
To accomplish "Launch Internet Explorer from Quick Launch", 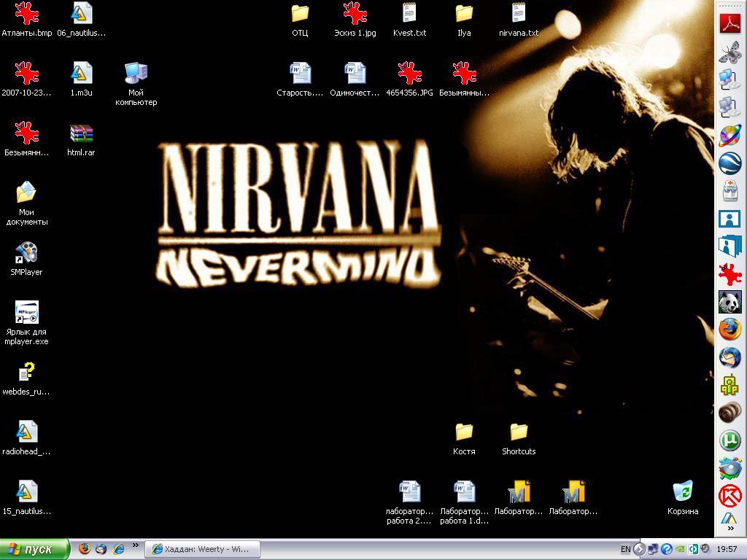I will pos(118,549).
